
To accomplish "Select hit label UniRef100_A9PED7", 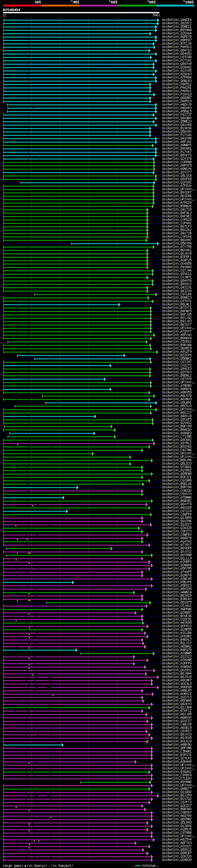I will click(176, 40).
